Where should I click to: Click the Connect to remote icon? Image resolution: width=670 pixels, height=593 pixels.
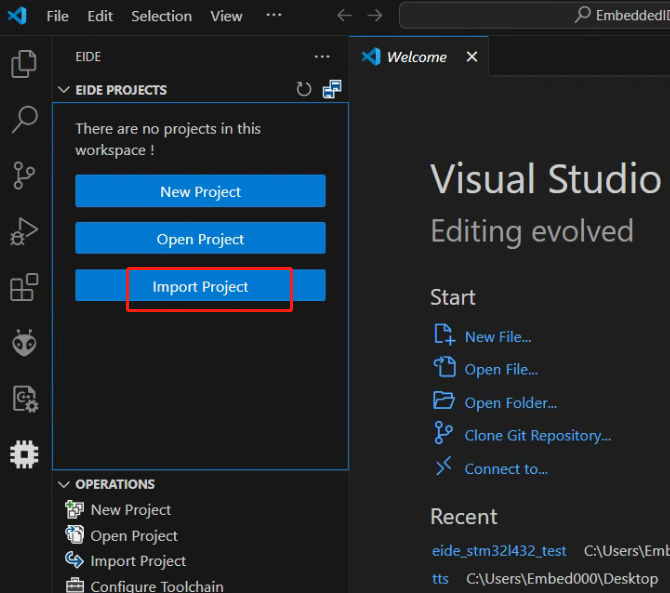coord(444,466)
